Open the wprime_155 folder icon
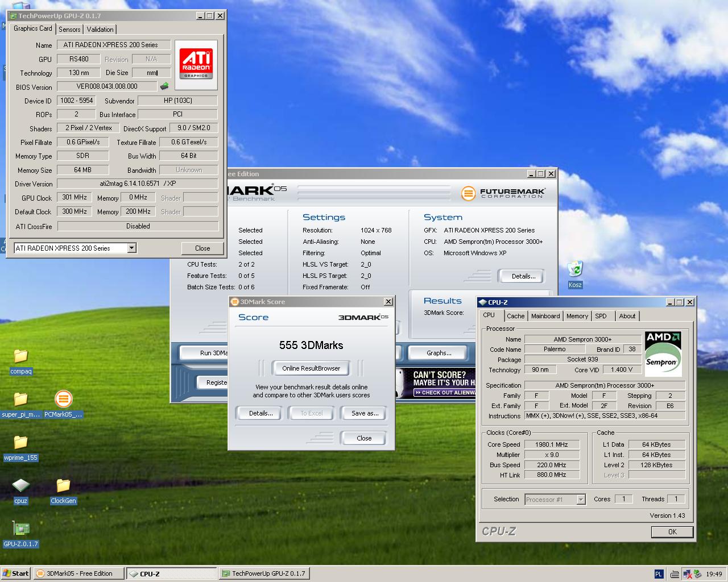Screen dimensions: 728x582 [21, 442]
